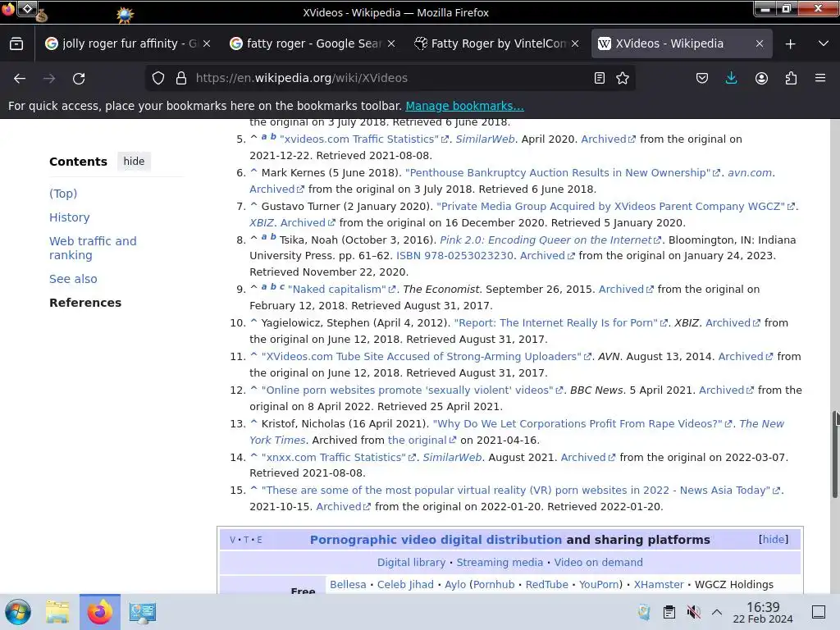List all tabs dropdown arrow
The width and height of the screenshot is (840, 630).
tap(824, 44)
